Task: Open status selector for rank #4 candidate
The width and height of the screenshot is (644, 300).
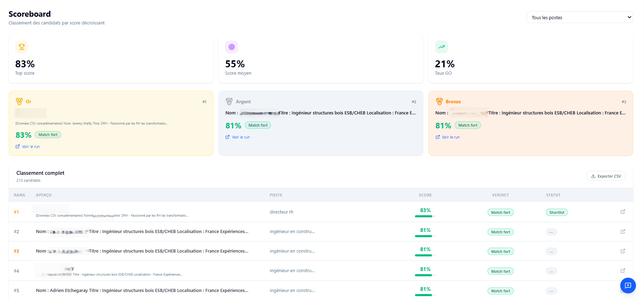Action: point(551,271)
